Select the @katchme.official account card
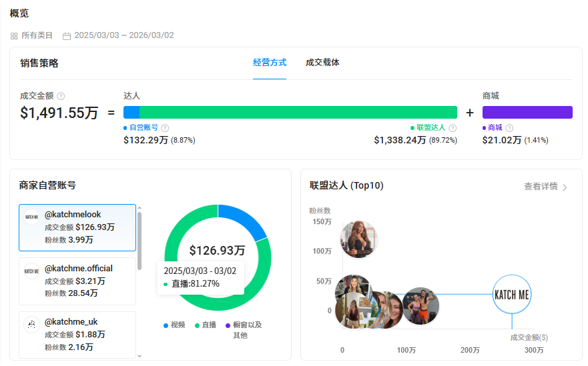This screenshot has height=366, width=588. [77, 281]
